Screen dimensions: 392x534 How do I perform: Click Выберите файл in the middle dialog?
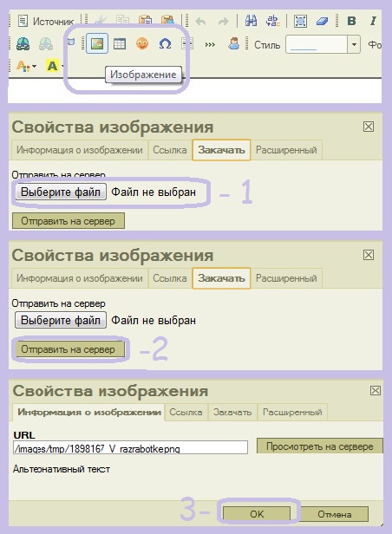pos(61,320)
